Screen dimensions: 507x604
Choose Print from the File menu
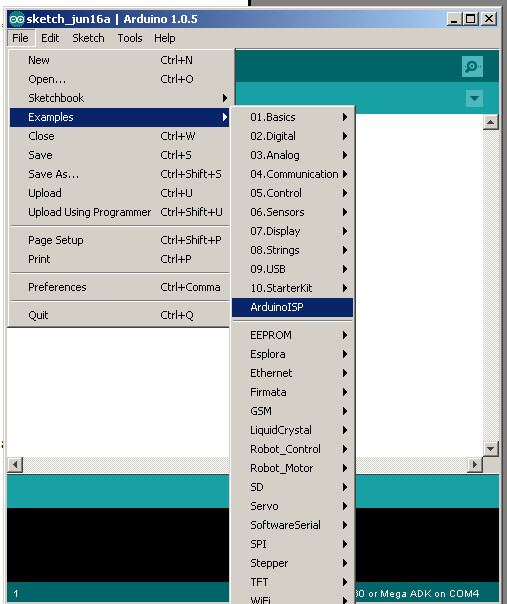119,259
